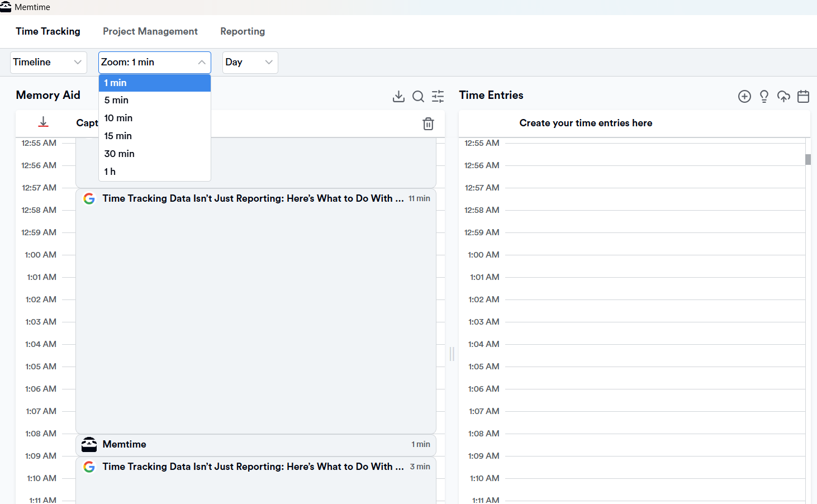Viewport: 817px width, 504px height.
Task: Select the 5 min zoom option
Action: pos(116,100)
